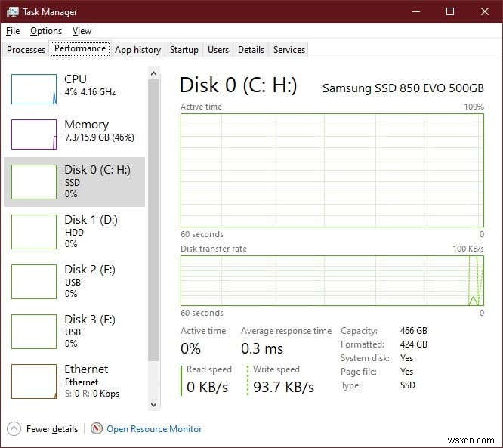This screenshot has width=503, height=448.
Task: Click the 0.3 ms average response time value
Action: point(262,348)
